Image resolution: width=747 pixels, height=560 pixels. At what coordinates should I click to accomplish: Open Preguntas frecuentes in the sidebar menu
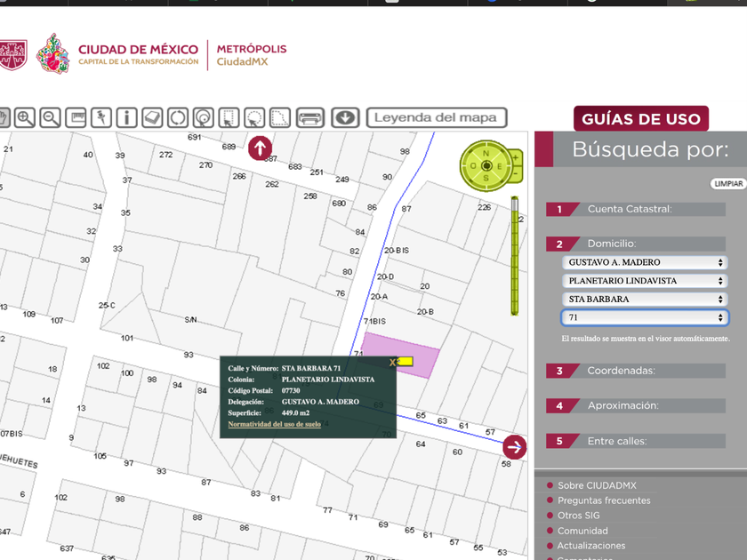pos(604,500)
